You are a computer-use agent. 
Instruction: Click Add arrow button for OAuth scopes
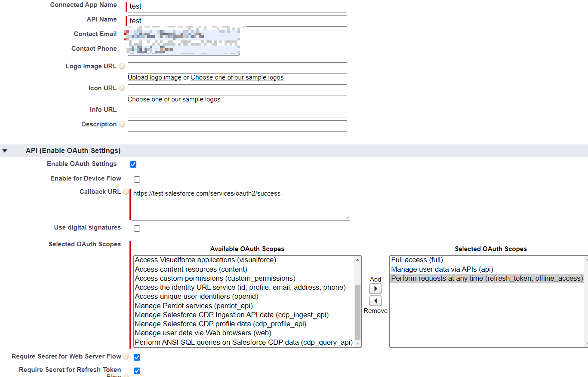[x=376, y=289]
